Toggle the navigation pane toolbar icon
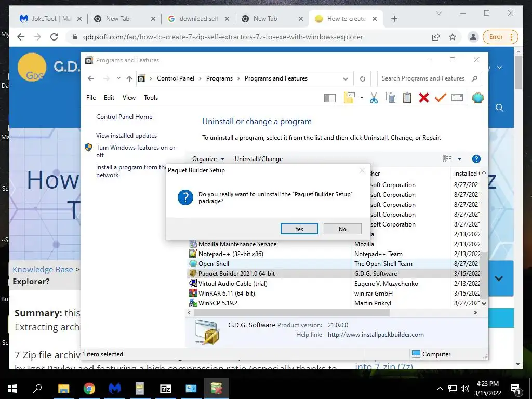The image size is (532, 399). tap(329, 98)
